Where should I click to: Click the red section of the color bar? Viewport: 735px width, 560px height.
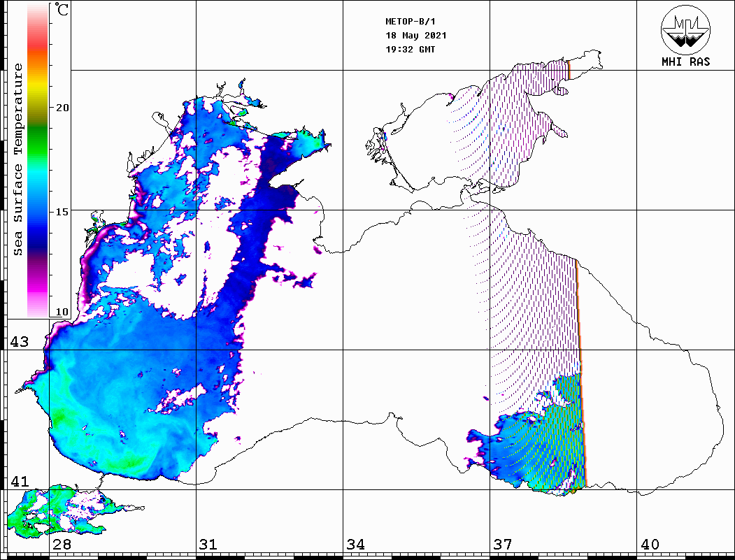click(x=38, y=40)
